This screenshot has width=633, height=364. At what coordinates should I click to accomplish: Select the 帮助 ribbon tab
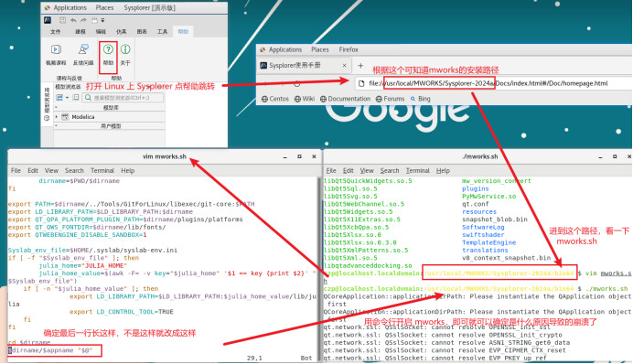click(183, 31)
